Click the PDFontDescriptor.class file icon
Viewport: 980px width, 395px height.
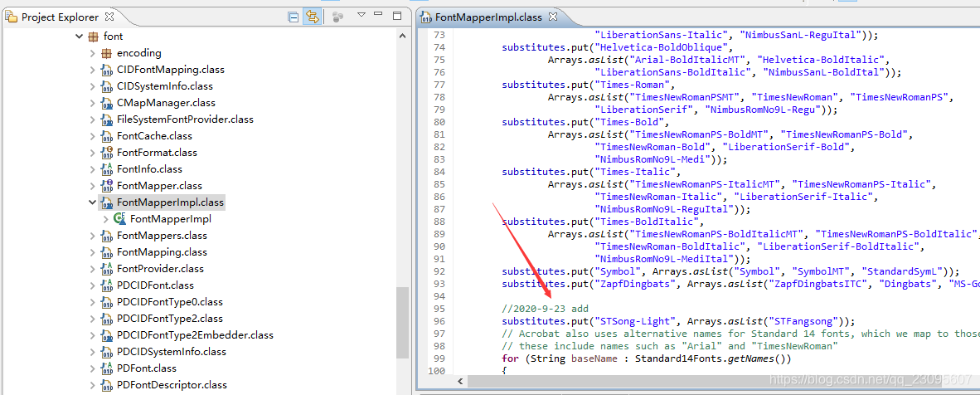(x=107, y=385)
